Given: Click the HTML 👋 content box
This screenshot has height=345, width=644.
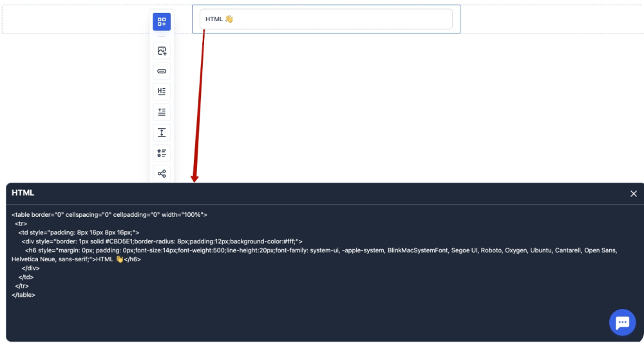Looking at the screenshot, I should 326,19.
